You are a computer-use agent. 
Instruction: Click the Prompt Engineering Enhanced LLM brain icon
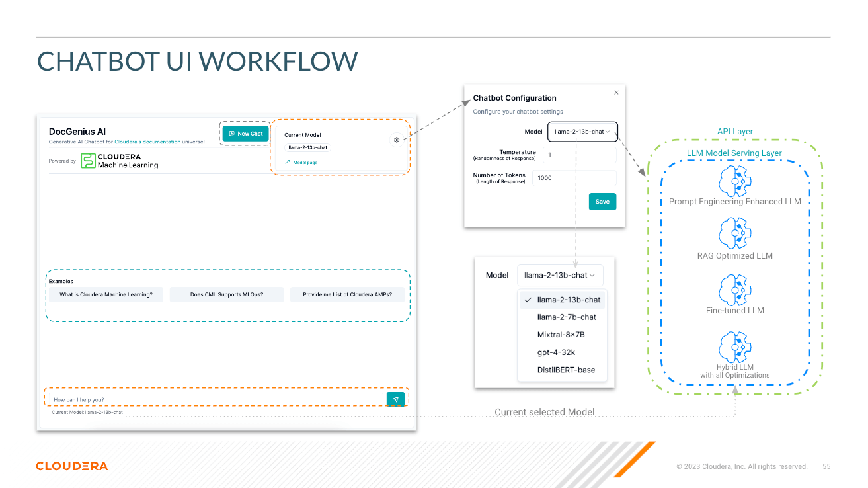[x=735, y=180]
